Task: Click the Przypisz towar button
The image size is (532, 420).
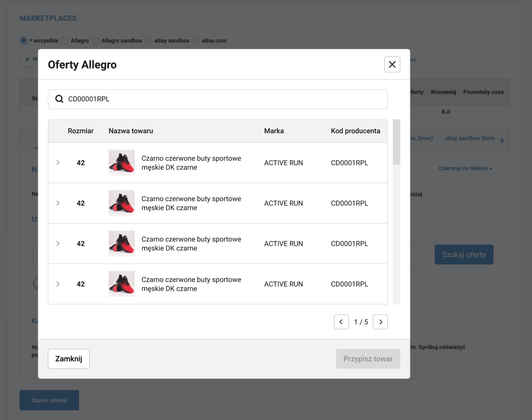Action: click(x=368, y=359)
